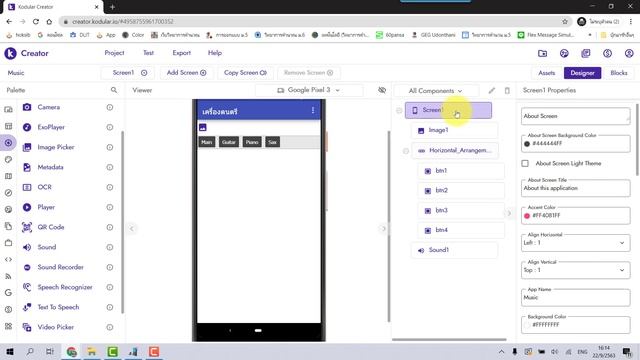Viewport: 640px width, 360px height.
Task: Open the Google category in the palette sidebar
Action: point(8,293)
